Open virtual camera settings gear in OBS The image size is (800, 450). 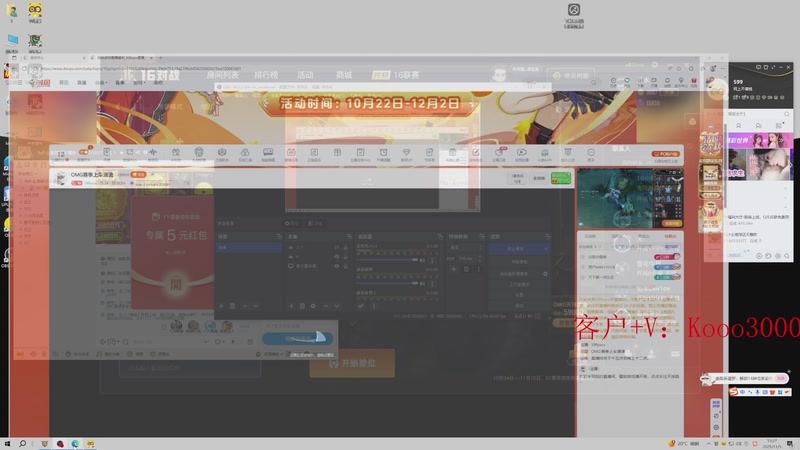tap(545, 274)
